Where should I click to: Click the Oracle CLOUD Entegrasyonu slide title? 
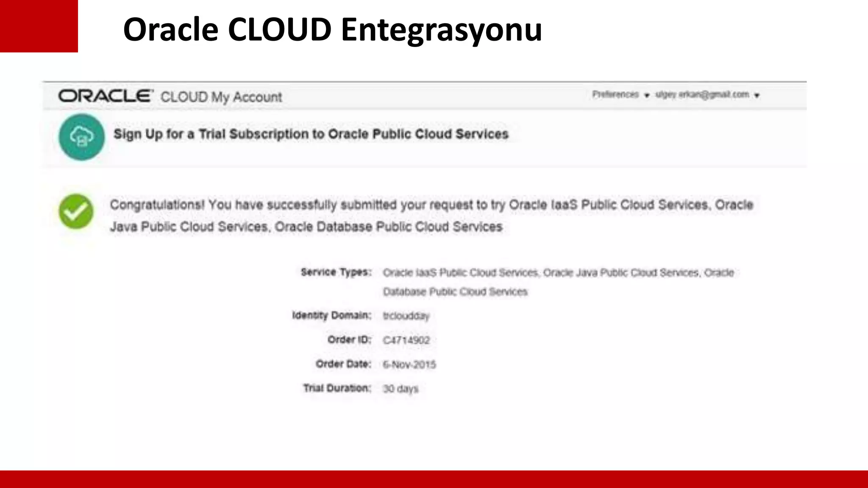tap(333, 30)
